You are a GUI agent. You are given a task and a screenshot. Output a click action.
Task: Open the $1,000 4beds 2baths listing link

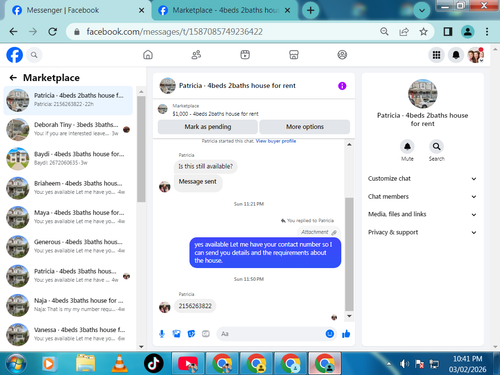pyautogui.click(x=215, y=114)
